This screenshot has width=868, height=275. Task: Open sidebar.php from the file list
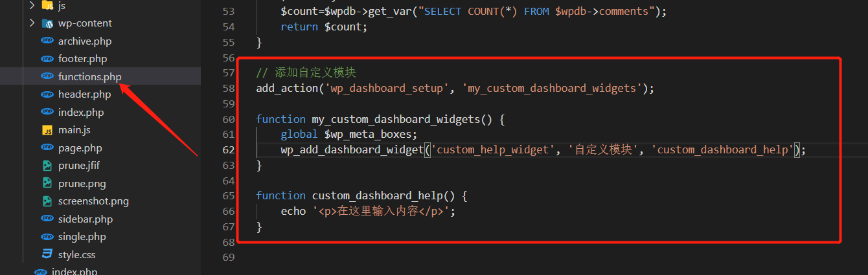tap(85, 219)
